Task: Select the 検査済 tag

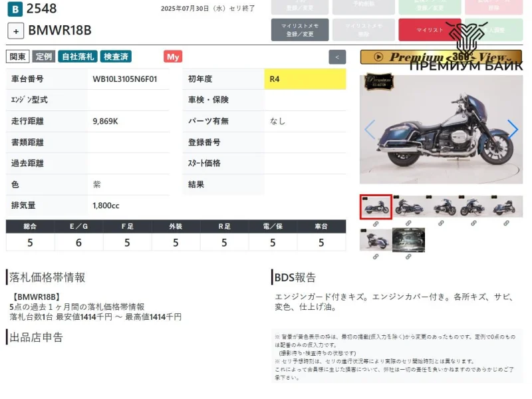Action: click(116, 57)
